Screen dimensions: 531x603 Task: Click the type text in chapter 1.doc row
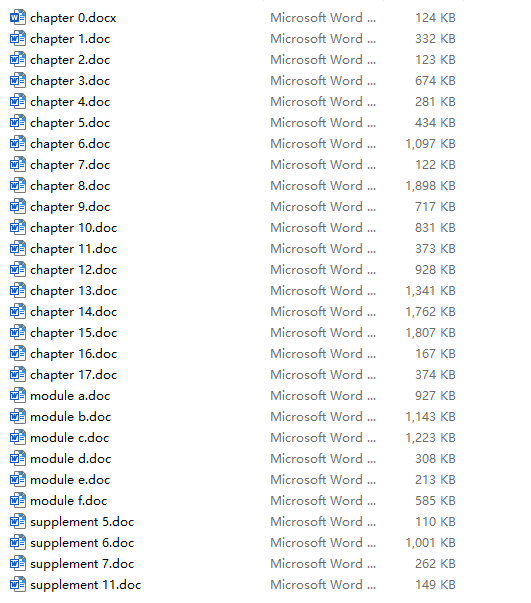coord(323,39)
